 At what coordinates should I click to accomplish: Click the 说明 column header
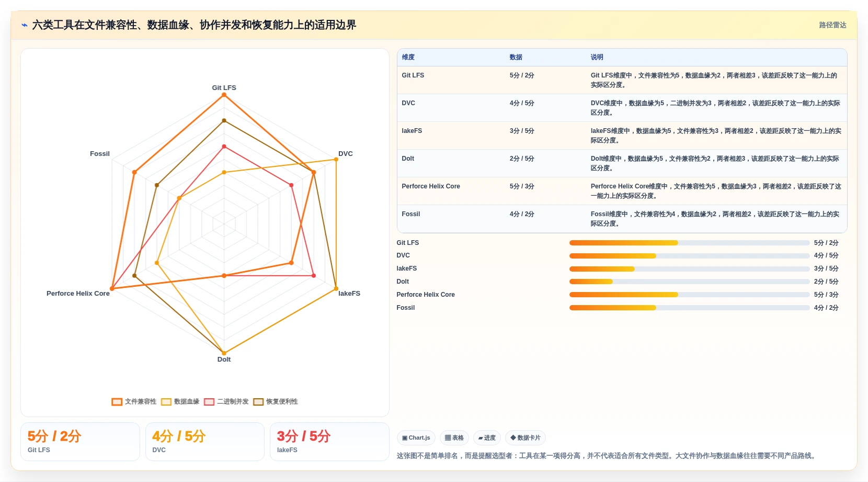tap(597, 57)
